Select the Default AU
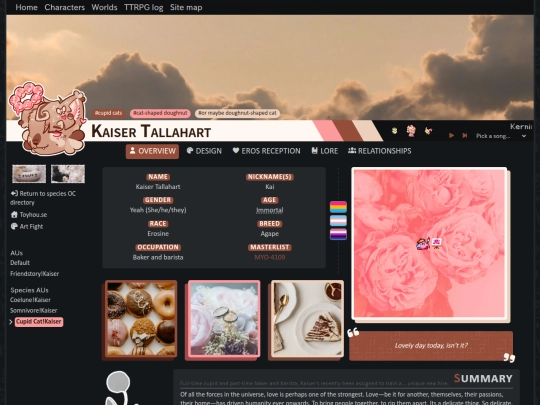This screenshot has height=405, width=540. [20, 263]
